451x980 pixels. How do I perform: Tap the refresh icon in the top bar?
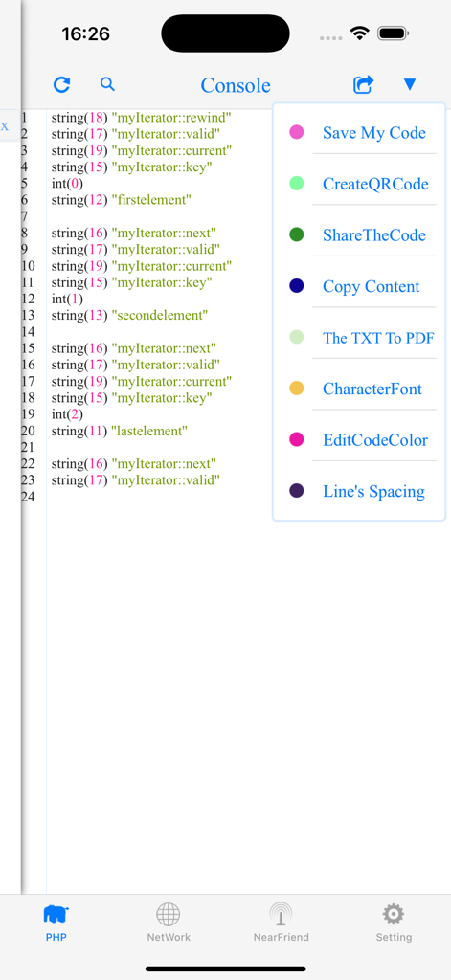61,84
